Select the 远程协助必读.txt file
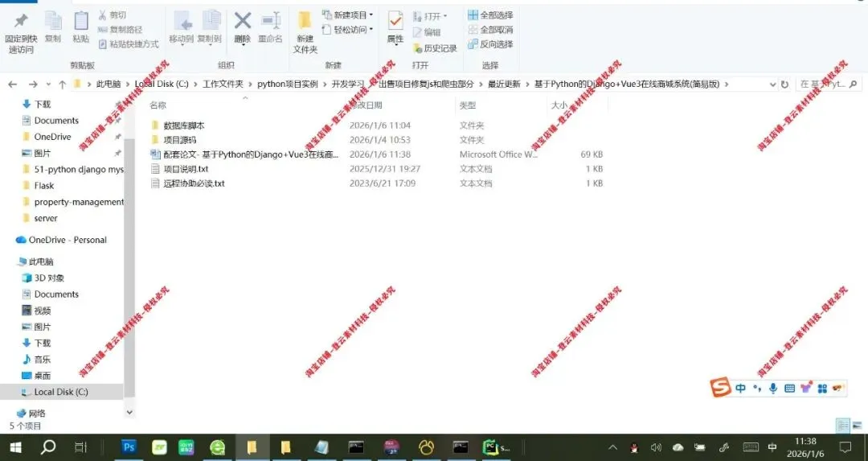This screenshot has height=461, width=868. [194, 183]
